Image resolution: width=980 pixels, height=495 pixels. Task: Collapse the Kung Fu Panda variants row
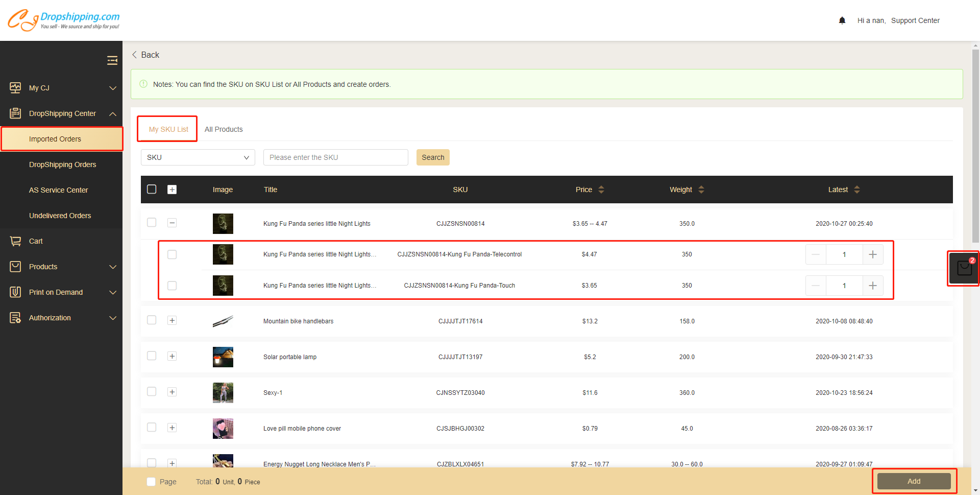coord(172,223)
